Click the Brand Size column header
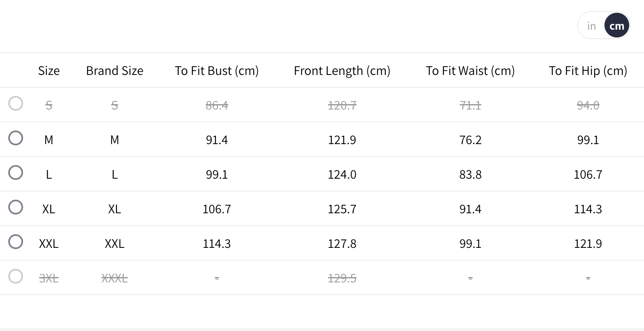The width and height of the screenshot is (644, 331). point(114,71)
